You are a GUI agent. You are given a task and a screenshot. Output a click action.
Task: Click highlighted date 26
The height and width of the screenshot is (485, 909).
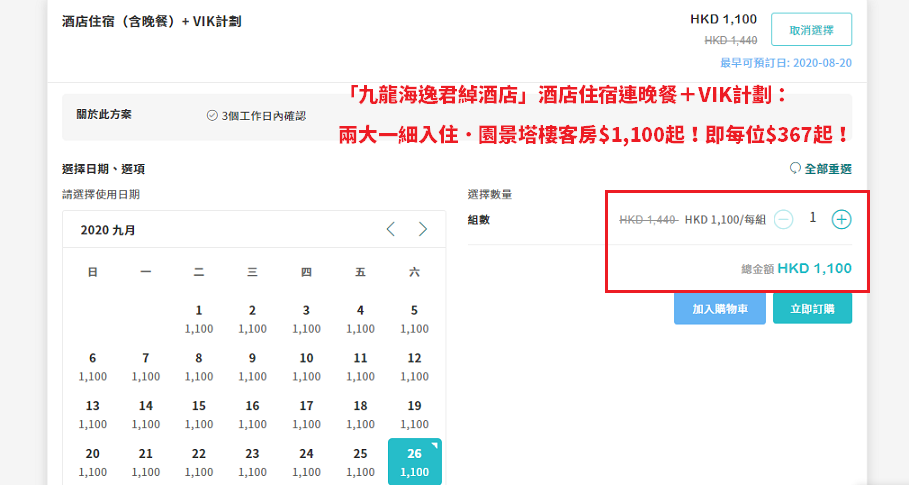[414, 462]
